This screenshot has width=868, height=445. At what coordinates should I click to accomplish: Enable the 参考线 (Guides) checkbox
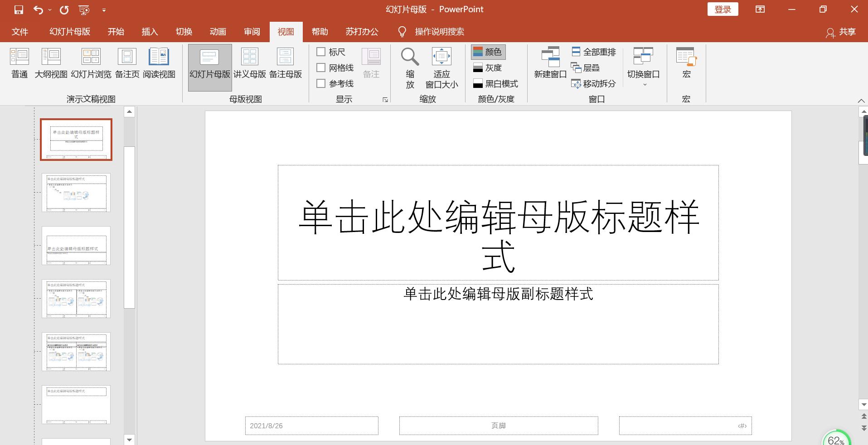(x=321, y=83)
